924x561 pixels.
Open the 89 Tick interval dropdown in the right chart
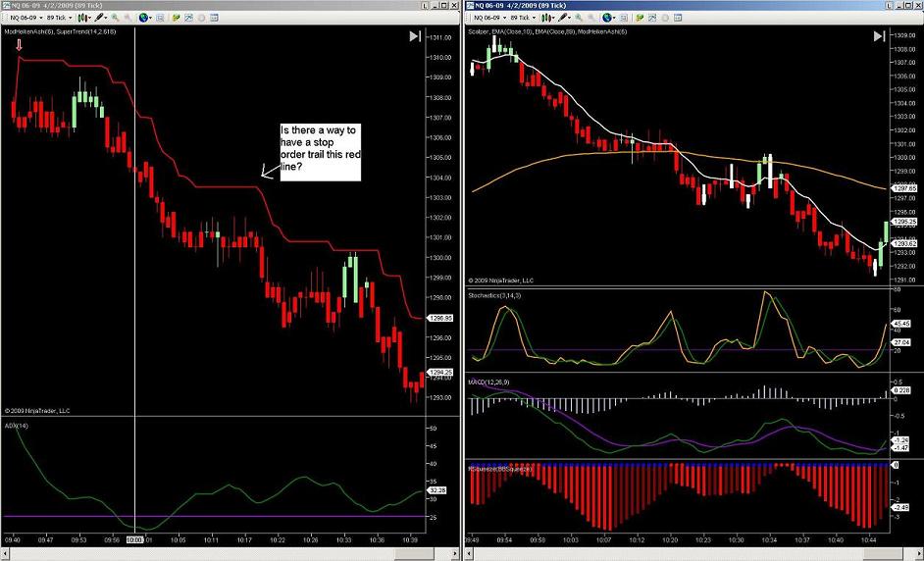pos(523,18)
